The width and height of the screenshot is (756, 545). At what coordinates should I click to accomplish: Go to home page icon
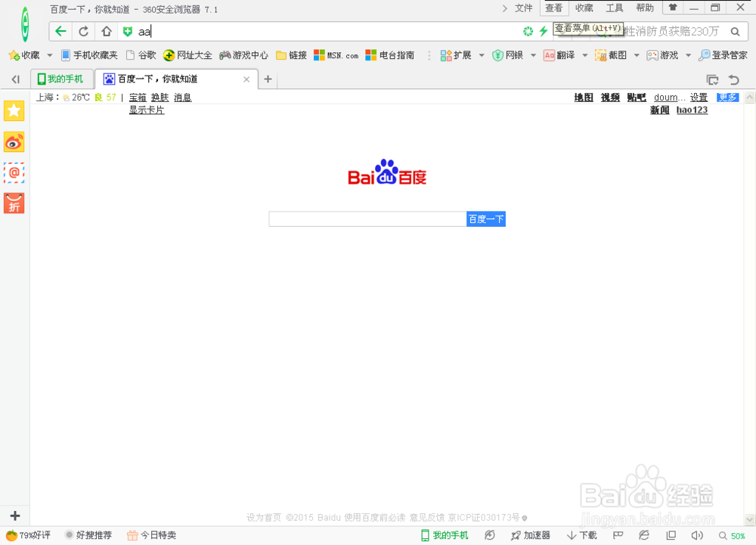click(107, 32)
